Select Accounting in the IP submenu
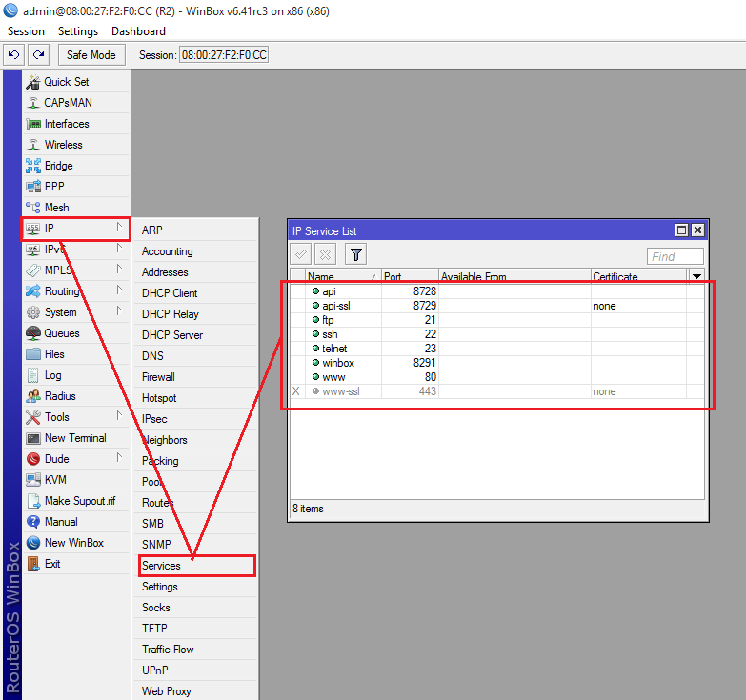Viewport: 746px width, 700px height. 195,251
